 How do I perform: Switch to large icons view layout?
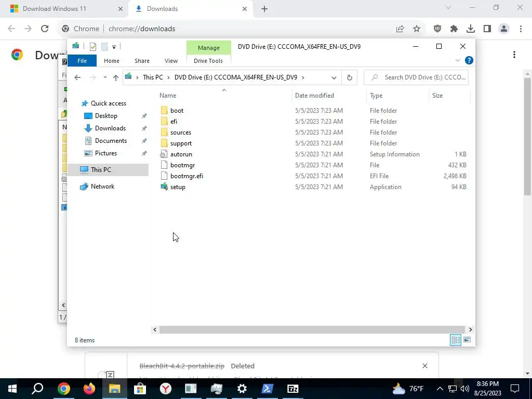(467, 340)
